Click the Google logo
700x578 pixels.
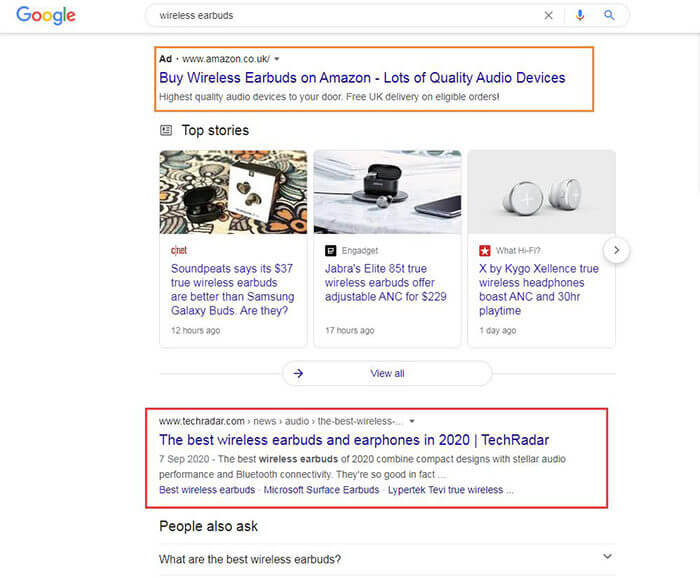coord(45,16)
